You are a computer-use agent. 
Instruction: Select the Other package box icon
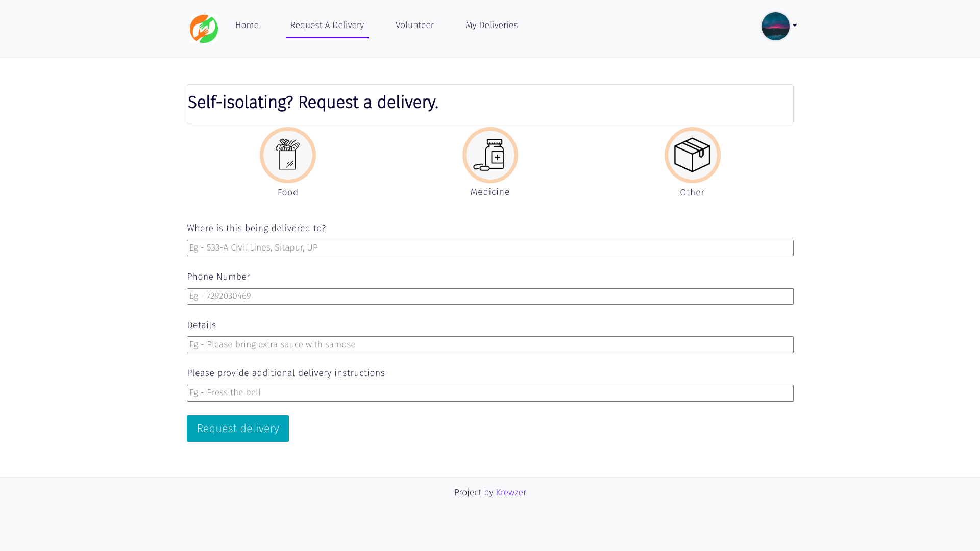692,155
